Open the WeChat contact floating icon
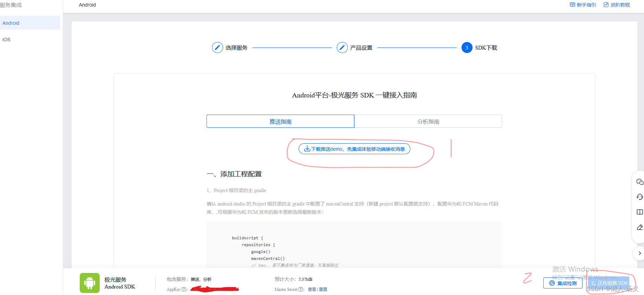 [x=640, y=182]
